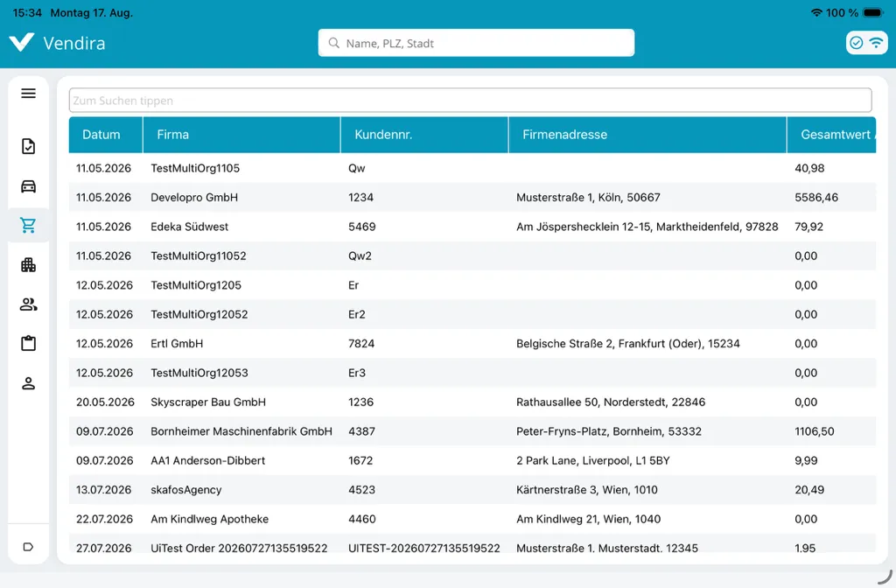Click address Am Kindlweg 21, Wien, 1040
The width and height of the screenshot is (896, 588).
(588, 519)
